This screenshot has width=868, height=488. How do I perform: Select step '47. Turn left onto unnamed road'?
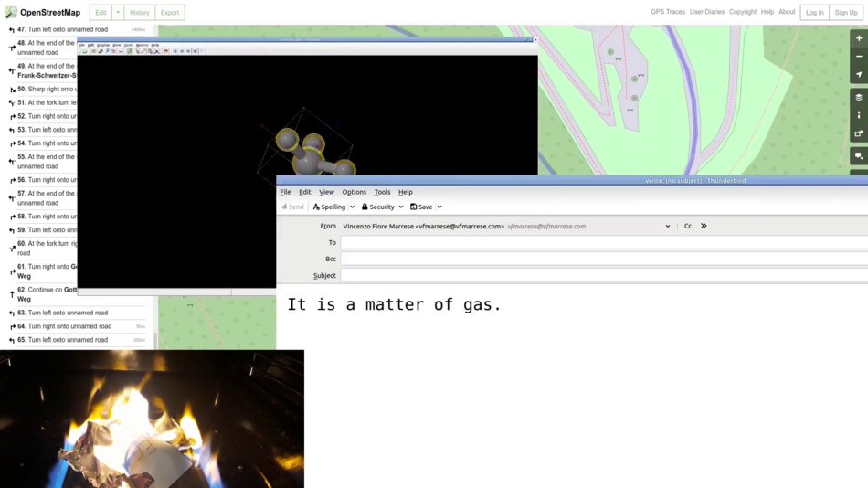click(78, 29)
